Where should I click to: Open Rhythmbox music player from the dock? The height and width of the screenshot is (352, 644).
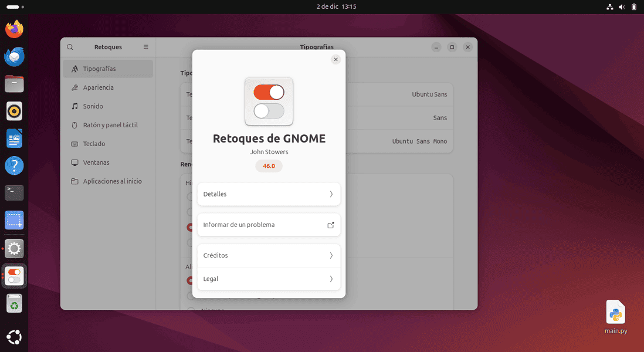[x=13, y=111]
